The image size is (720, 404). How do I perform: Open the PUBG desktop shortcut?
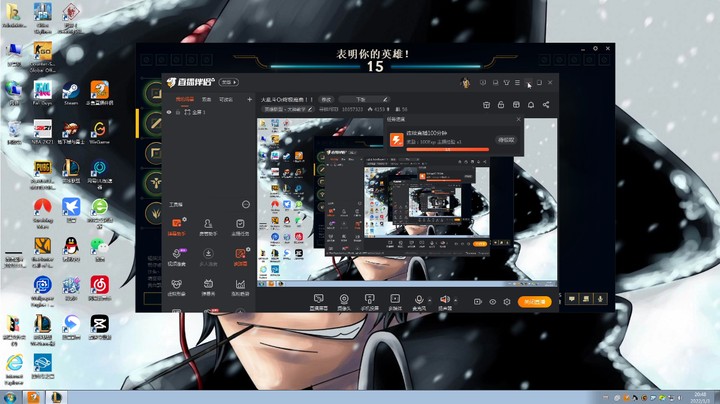click(43, 174)
